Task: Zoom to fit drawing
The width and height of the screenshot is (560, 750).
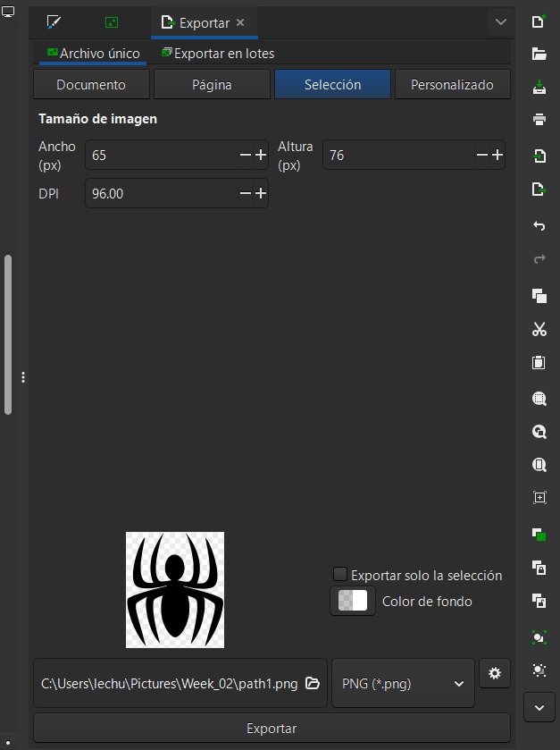Action: point(539,432)
